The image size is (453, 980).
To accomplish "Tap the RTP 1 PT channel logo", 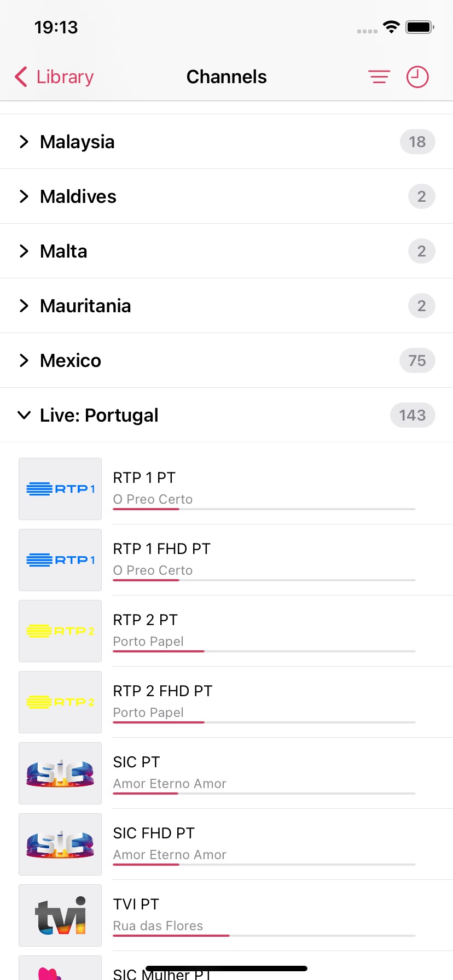I will point(60,489).
